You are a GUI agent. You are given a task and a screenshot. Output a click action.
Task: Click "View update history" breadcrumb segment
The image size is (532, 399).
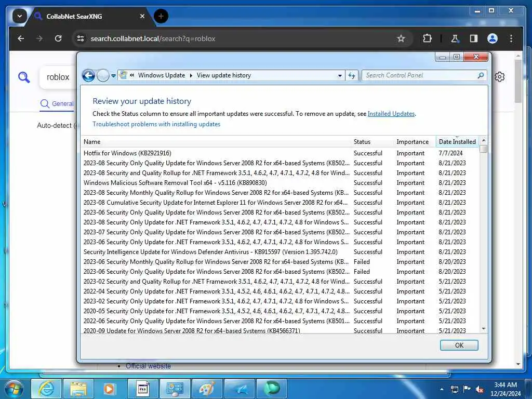[x=223, y=75]
